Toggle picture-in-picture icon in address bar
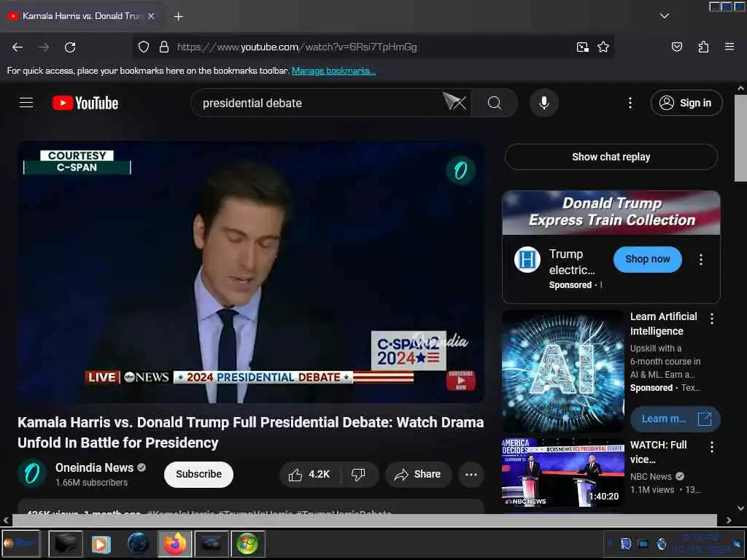Viewport: 747px width, 560px height. (x=582, y=47)
